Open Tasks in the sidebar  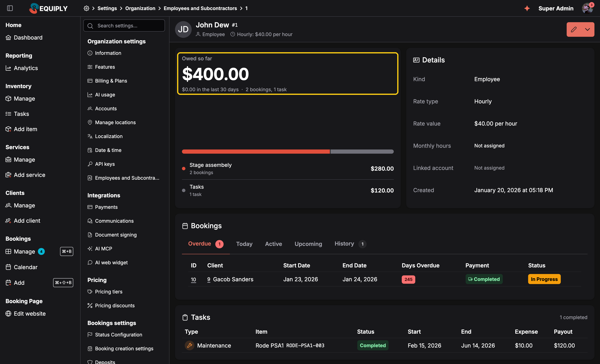(x=17, y=114)
